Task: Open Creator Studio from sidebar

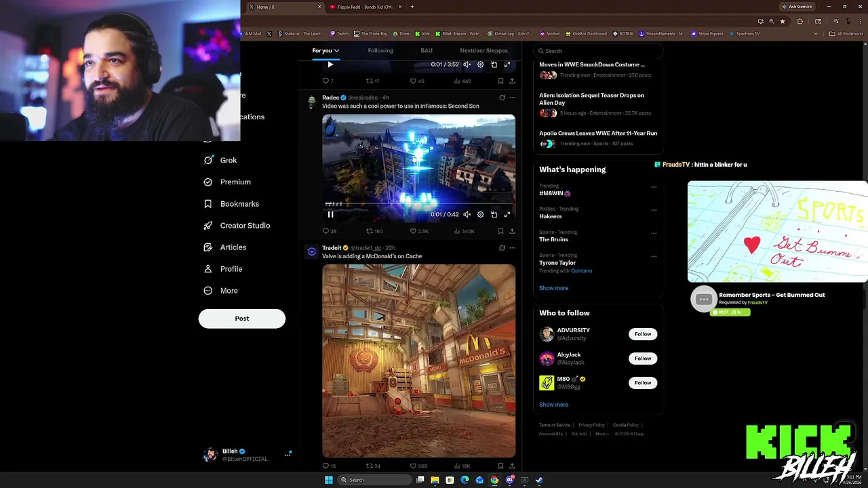Action: click(x=237, y=225)
